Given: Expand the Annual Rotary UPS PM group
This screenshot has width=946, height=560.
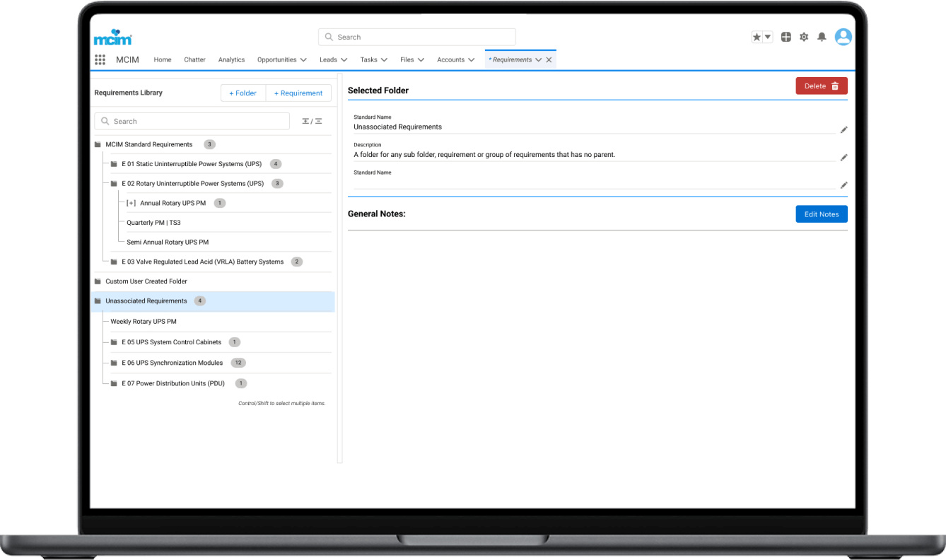Looking at the screenshot, I should coord(132,203).
